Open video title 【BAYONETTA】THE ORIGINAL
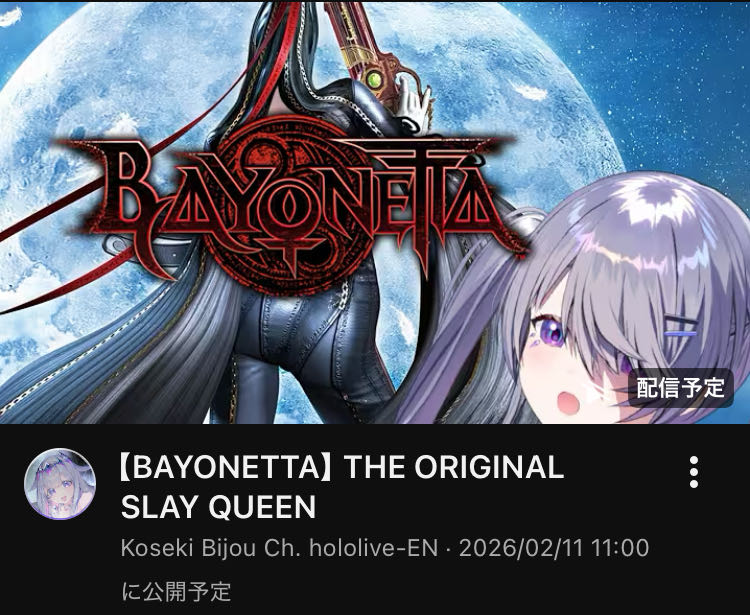The width and height of the screenshot is (750, 615). 341,467
